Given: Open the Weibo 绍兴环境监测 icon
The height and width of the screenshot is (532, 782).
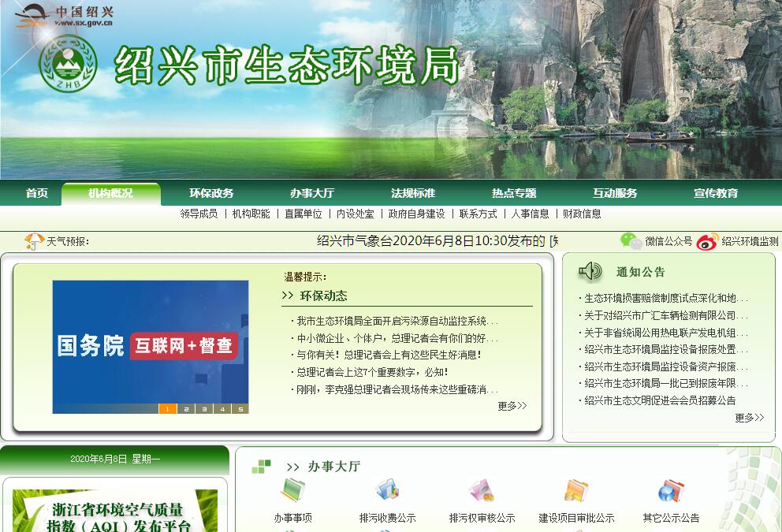Looking at the screenshot, I should [x=707, y=241].
